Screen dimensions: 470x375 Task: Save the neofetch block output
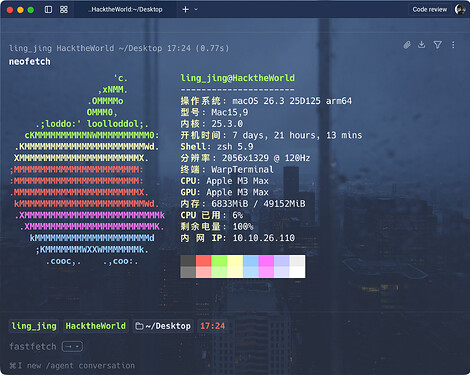[422, 45]
